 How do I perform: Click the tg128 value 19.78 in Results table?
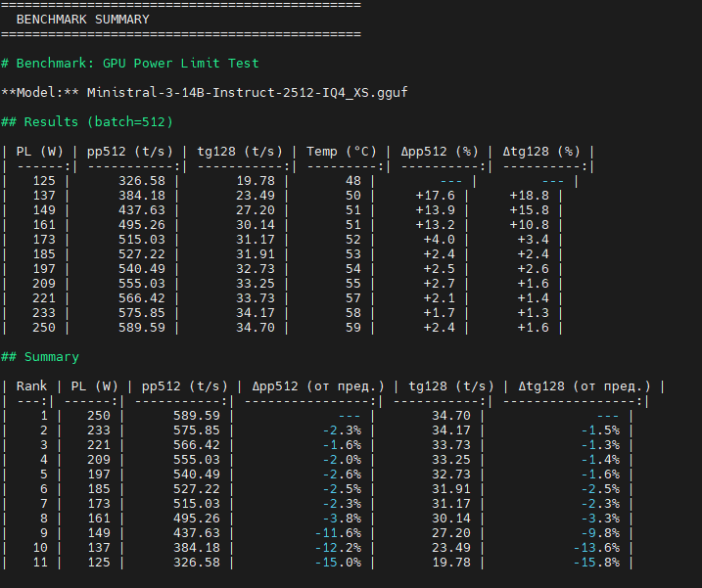256,181
